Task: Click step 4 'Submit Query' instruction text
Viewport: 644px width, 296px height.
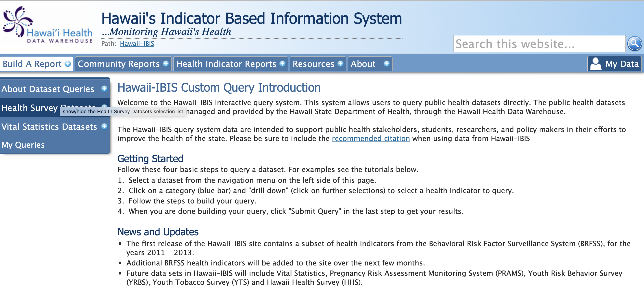Action: coord(296,211)
